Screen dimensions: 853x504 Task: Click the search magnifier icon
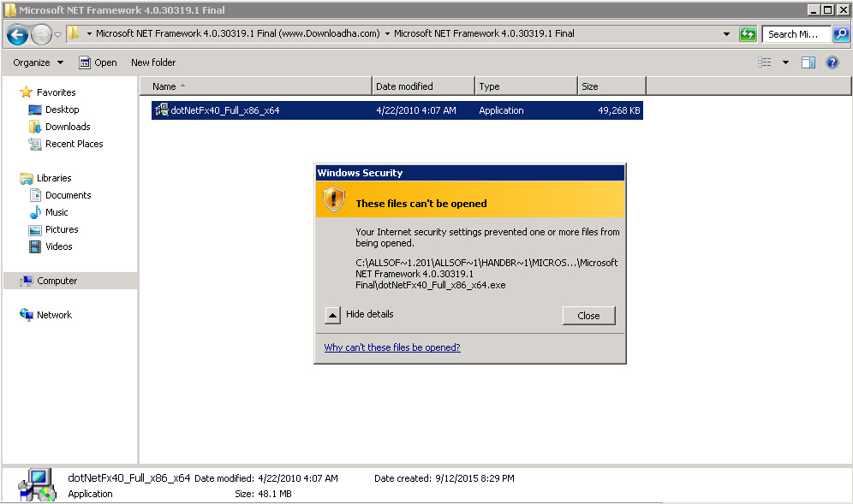pyautogui.click(x=840, y=34)
